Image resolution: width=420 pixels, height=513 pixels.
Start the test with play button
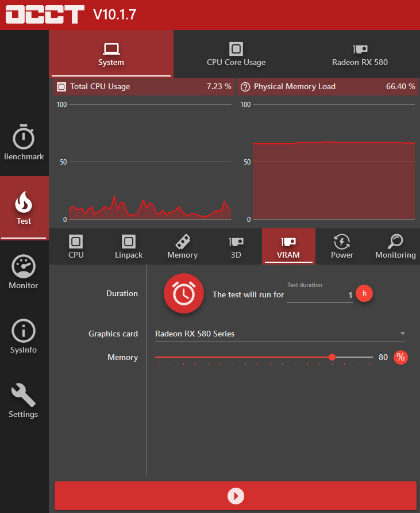click(236, 496)
